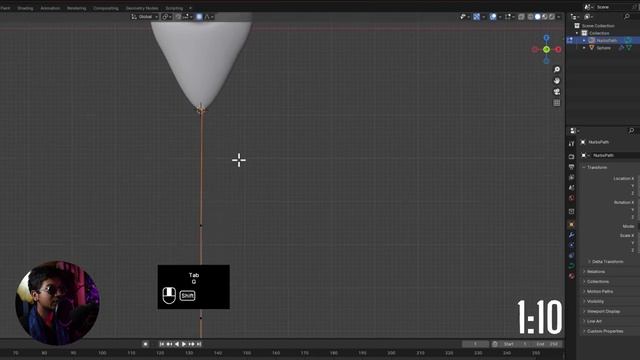Open the pivot point dropdown
640x360 pixels.
(x=167, y=17)
